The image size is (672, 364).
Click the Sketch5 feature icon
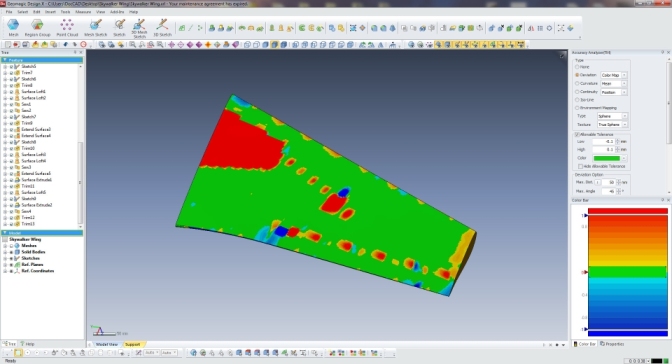(17, 66)
